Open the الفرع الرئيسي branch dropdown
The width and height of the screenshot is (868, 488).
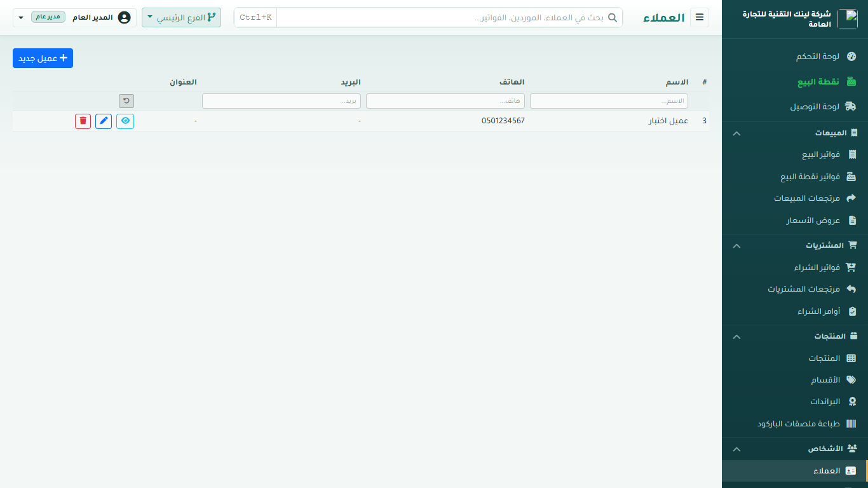181,18
